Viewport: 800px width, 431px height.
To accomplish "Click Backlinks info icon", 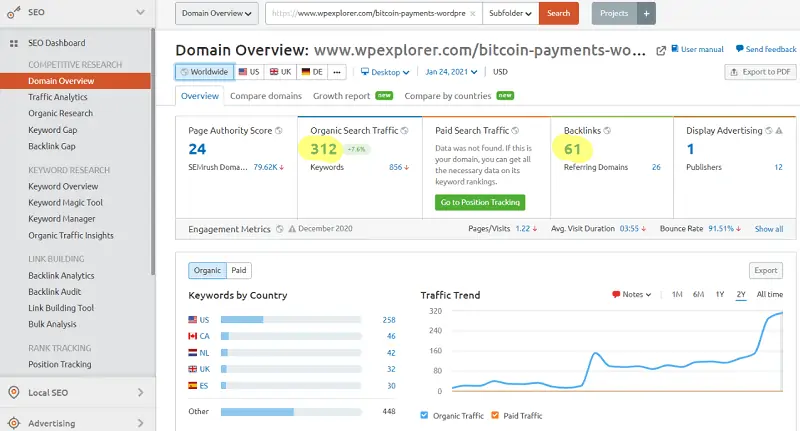I will [x=607, y=131].
